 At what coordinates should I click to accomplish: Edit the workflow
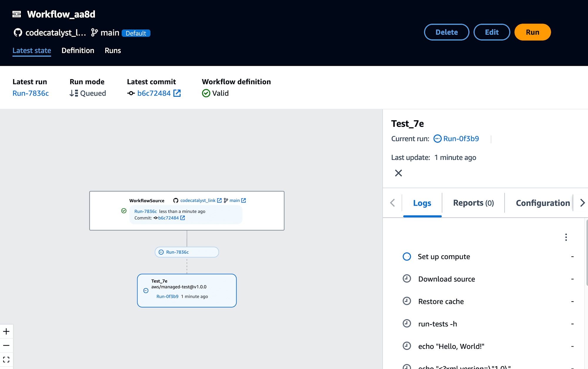[492, 32]
